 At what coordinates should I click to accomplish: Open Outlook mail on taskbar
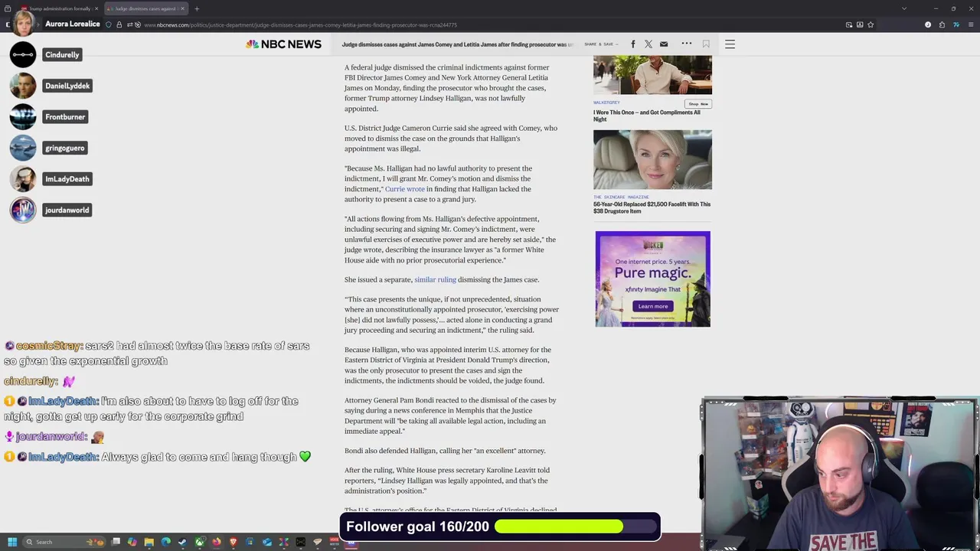pyautogui.click(x=267, y=542)
